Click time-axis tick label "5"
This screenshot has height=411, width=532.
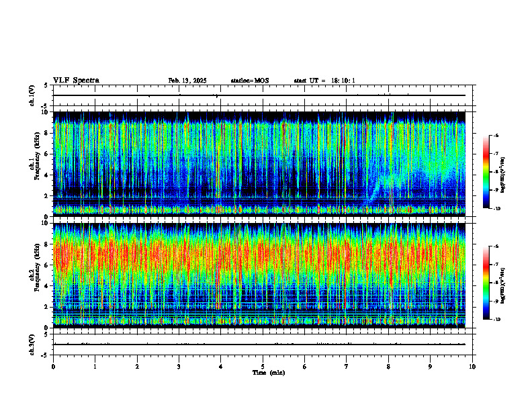click(263, 367)
